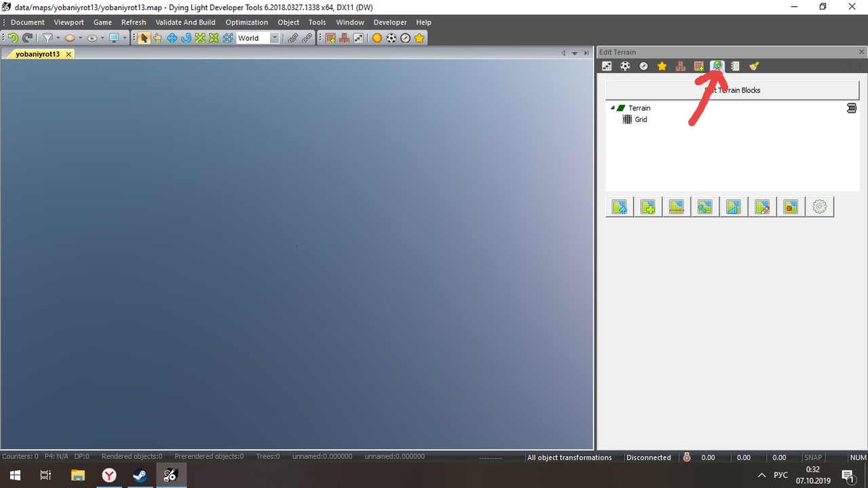The image size is (868, 488).
Task: Close the yobaniyrot13 tab
Action: coord(68,54)
